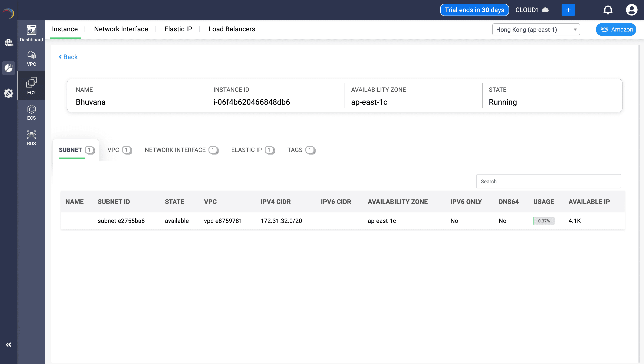Open the Dashboard sidebar icon
Image resolution: width=644 pixels, height=364 pixels.
point(31,33)
